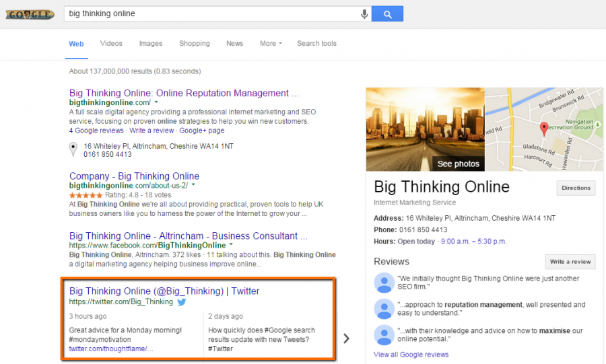Click the Rating: 4.8 - 18 votes text

pos(138,195)
